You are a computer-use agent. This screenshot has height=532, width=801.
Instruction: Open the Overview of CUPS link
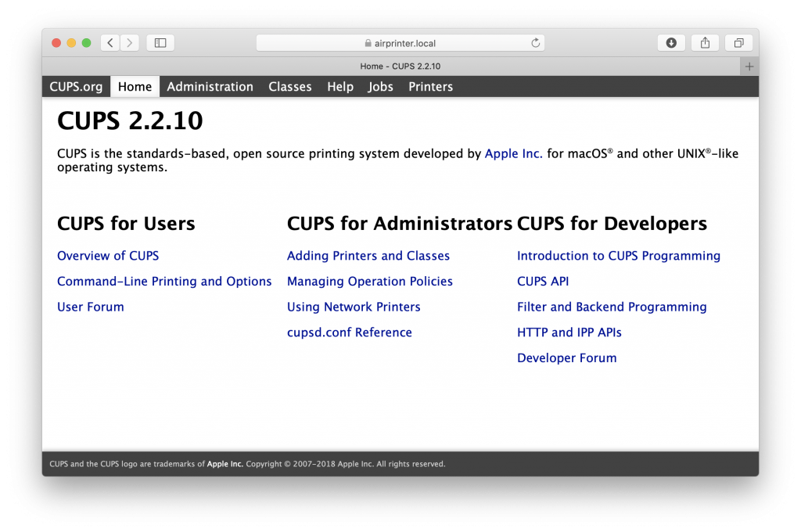108,256
